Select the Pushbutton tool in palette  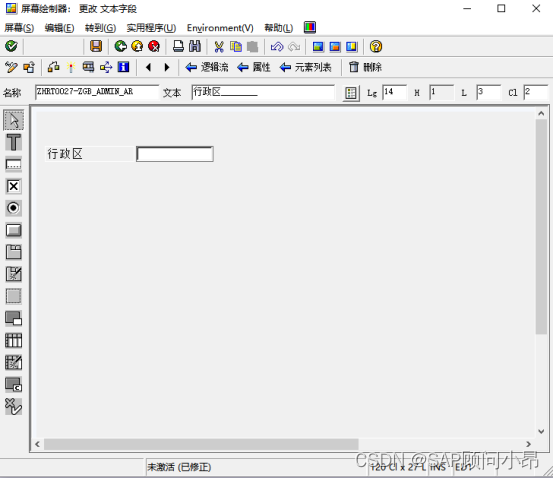pyautogui.click(x=13, y=230)
